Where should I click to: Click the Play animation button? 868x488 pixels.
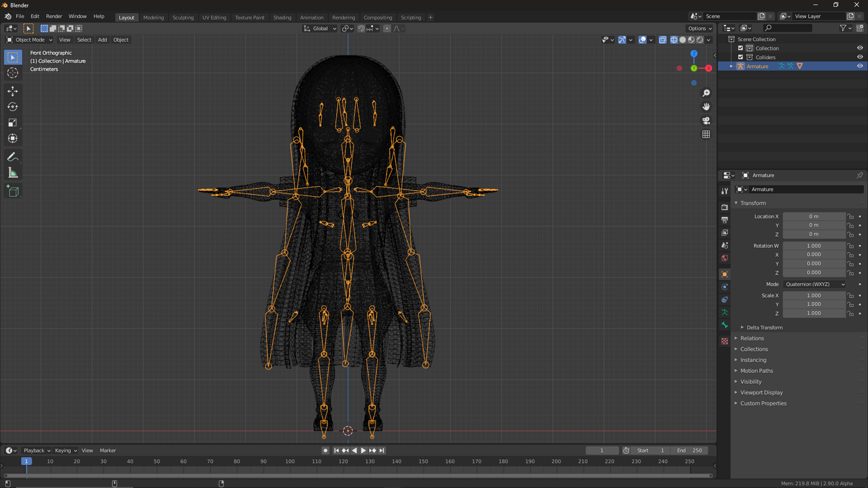[363, 450]
